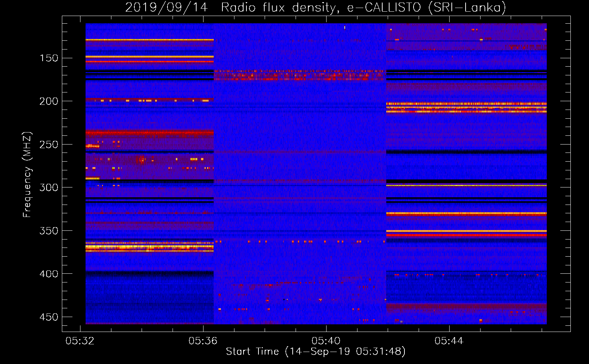Click the "Start Time (14-Sep-19 05:31:48)" label
This screenshot has width=589, height=364.
click(x=316, y=352)
